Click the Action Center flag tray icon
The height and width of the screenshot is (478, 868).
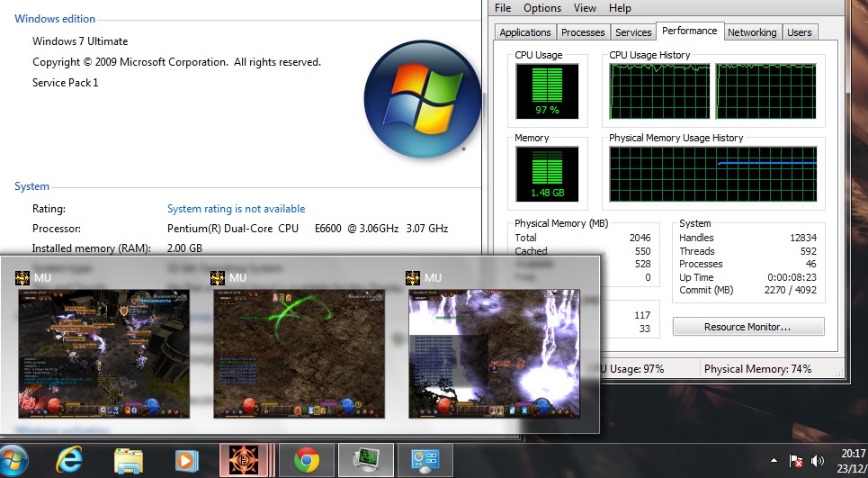(796, 461)
